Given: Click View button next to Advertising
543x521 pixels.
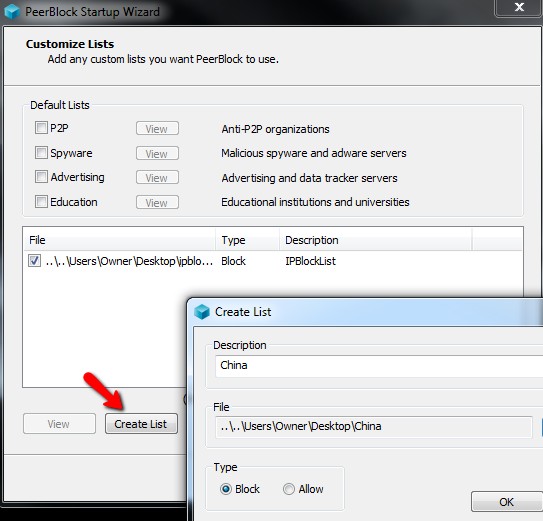Looking at the screenshot, I should [157, 177].
